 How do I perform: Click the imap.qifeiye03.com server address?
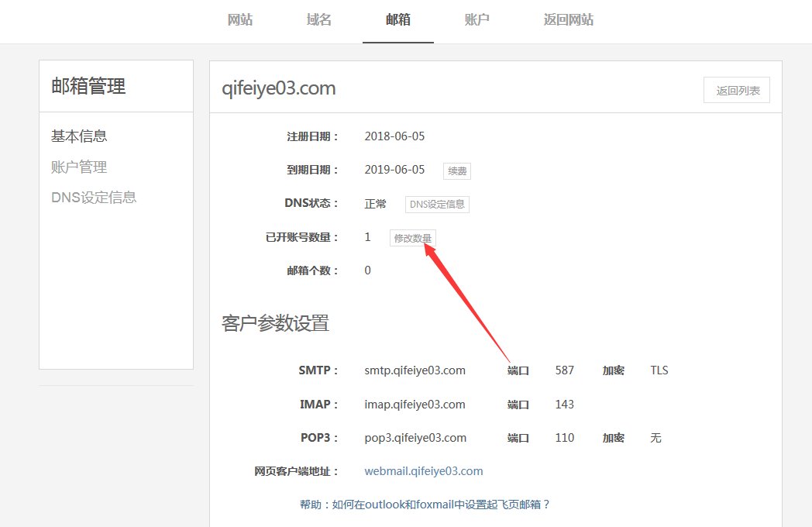click(x=415, y=405)
